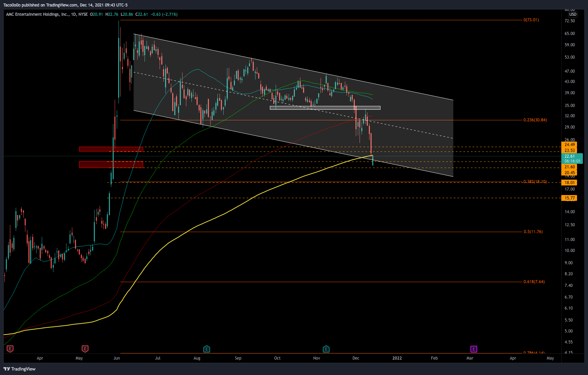Screen dimensions: 588x375
Task: Click the Feb label on time axis
Action: point(434,358)
